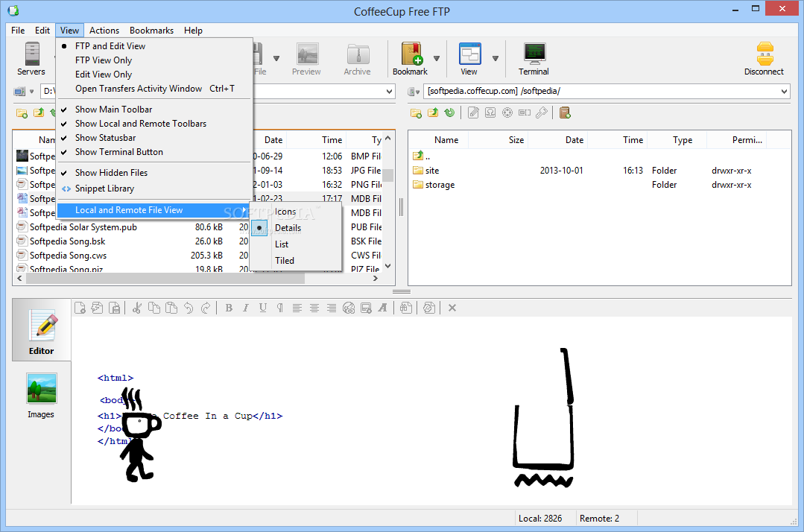Create new folder in remote toolbar

pos(417,113)
